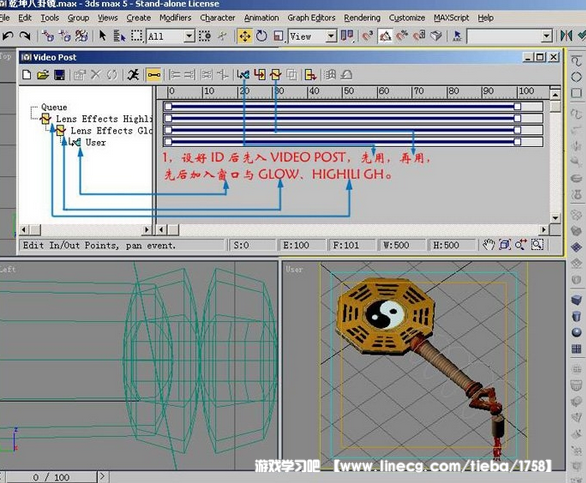Open Select by Name tool
586x483 pixels.
119,36
